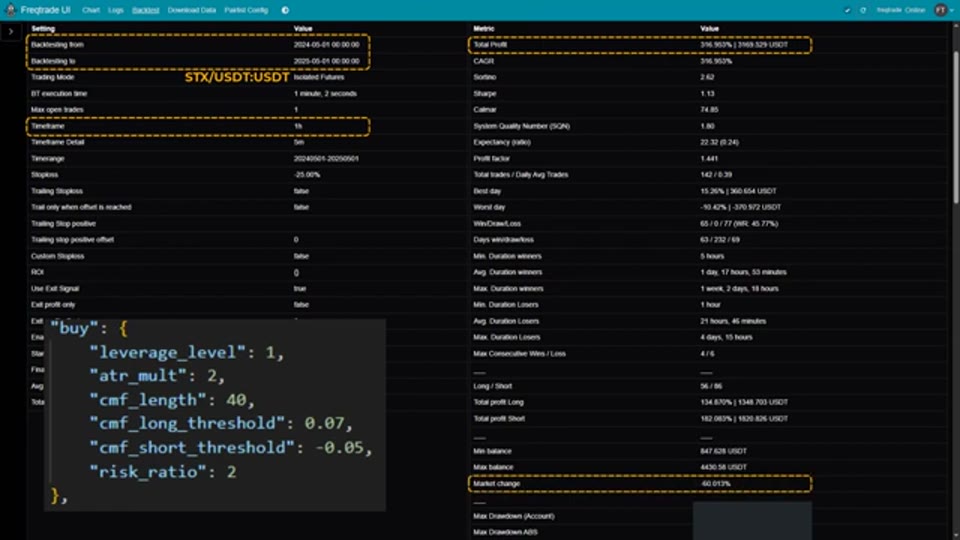Select the Max balance label
Screen dimensions: 960x540
point(493,467)
